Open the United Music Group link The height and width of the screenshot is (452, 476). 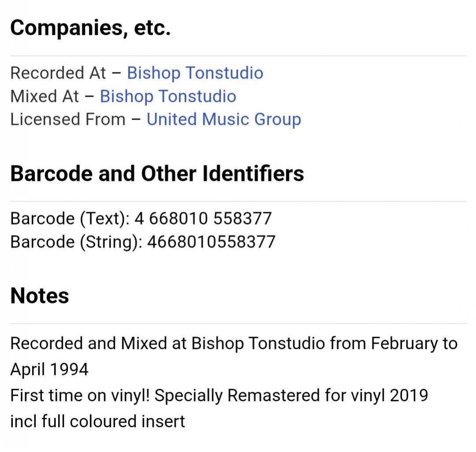224,119
